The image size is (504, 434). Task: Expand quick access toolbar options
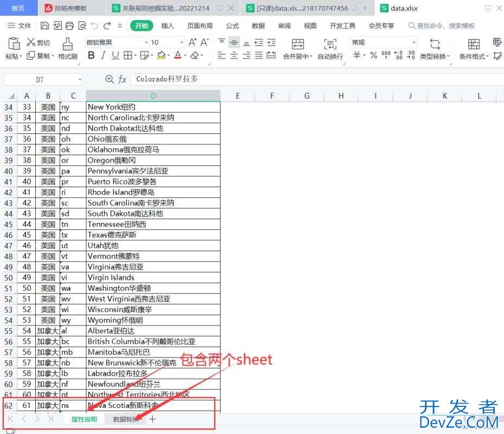[120, 25]
